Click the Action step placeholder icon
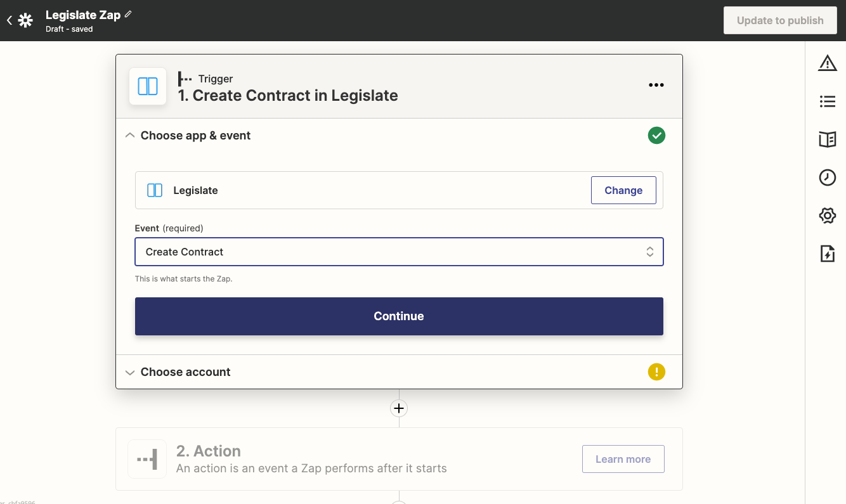The width and height of the screenshot is (846, 504). click(147, 459)
